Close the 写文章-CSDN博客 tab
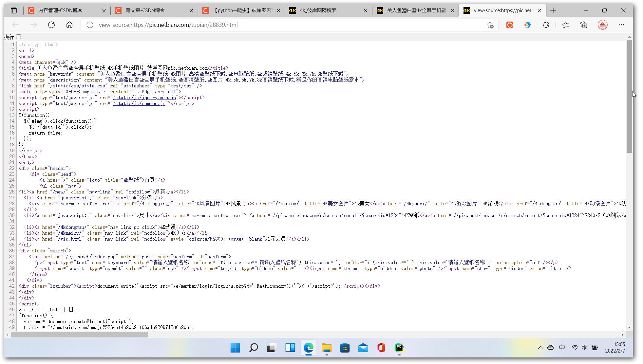The width and height of the screenshot is (643, 364). [191, 10]
